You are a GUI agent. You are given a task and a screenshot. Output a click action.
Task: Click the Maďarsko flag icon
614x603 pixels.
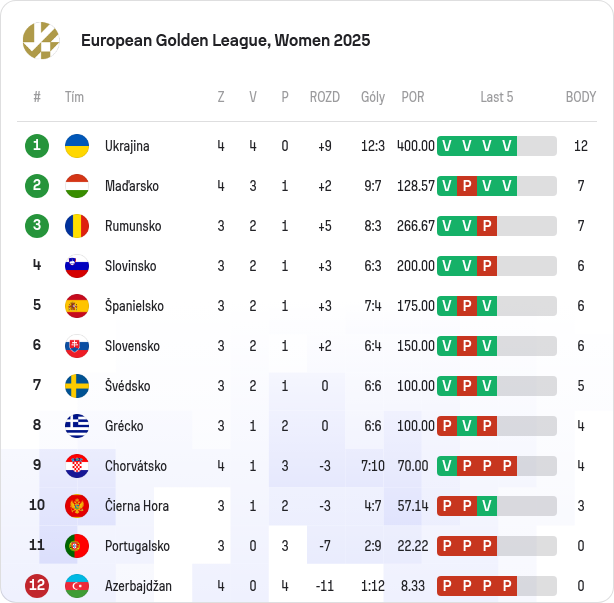tap(77, 186)
